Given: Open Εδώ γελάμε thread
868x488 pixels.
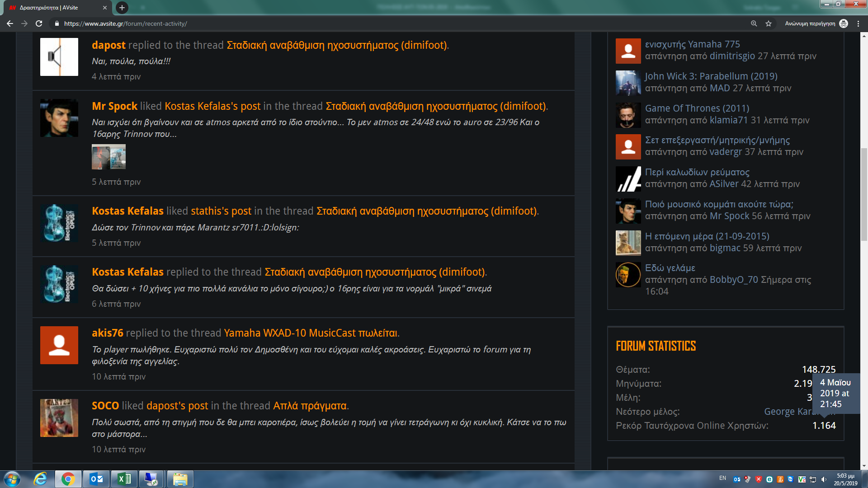Looking at the screenshot, I should pos(670,268).
